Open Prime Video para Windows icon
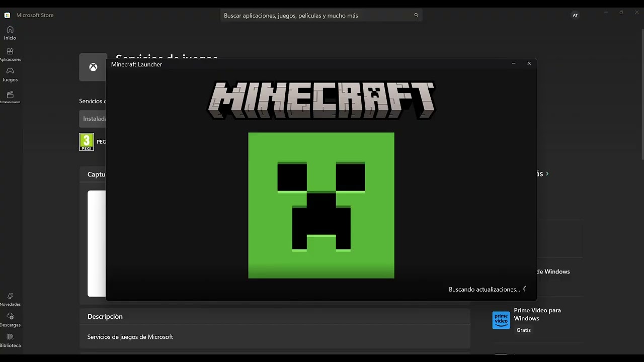The image size is (644, 362). [x=501, y=320]
